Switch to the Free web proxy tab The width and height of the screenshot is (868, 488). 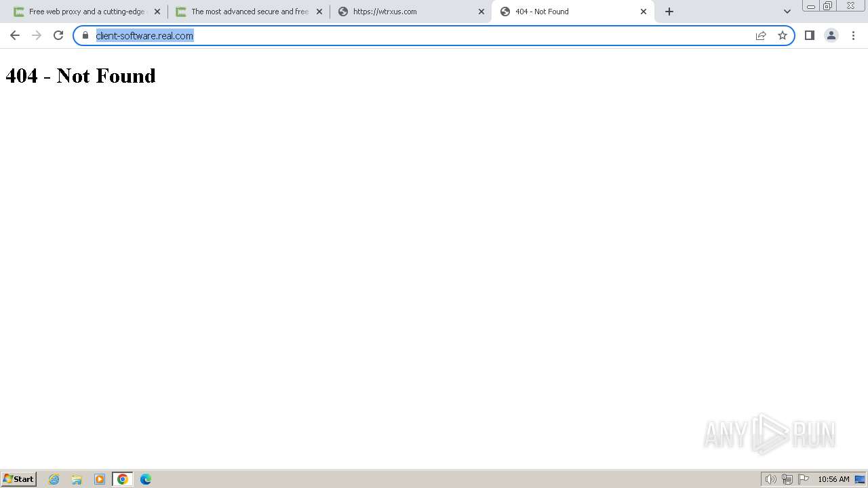point(86,12)
